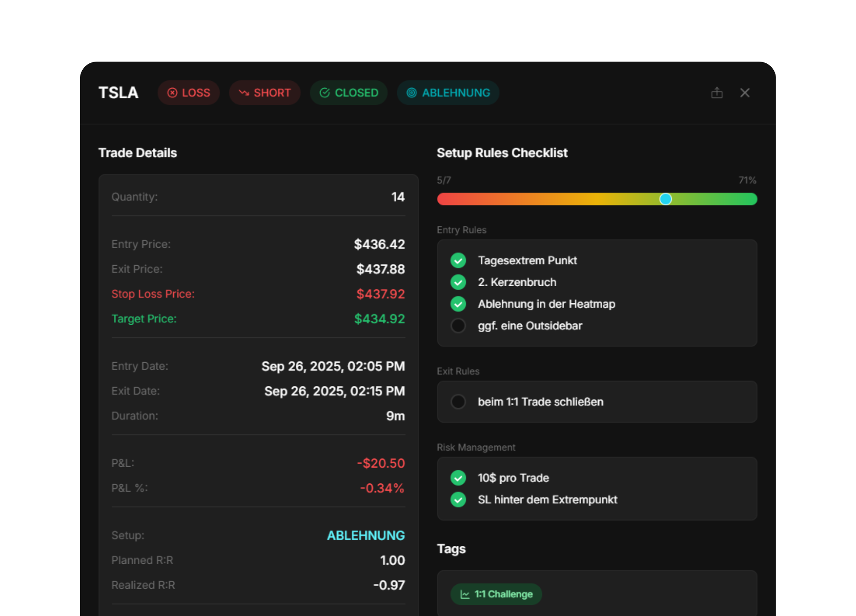856x616 pixels.
Task: Close the TSLA trade details dialog
Action: (x=745, y=92)
